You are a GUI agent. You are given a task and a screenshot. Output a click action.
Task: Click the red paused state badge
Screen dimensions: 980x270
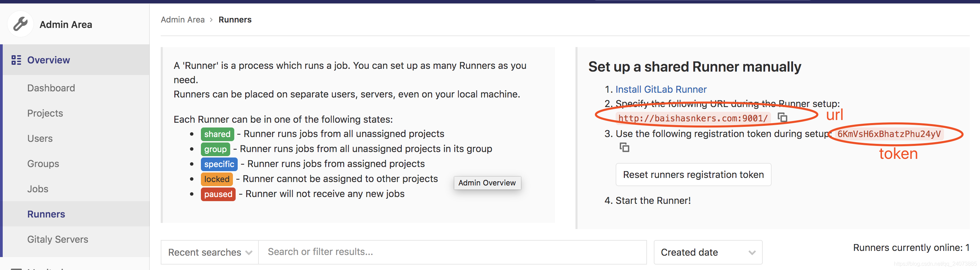coord(218,194)
